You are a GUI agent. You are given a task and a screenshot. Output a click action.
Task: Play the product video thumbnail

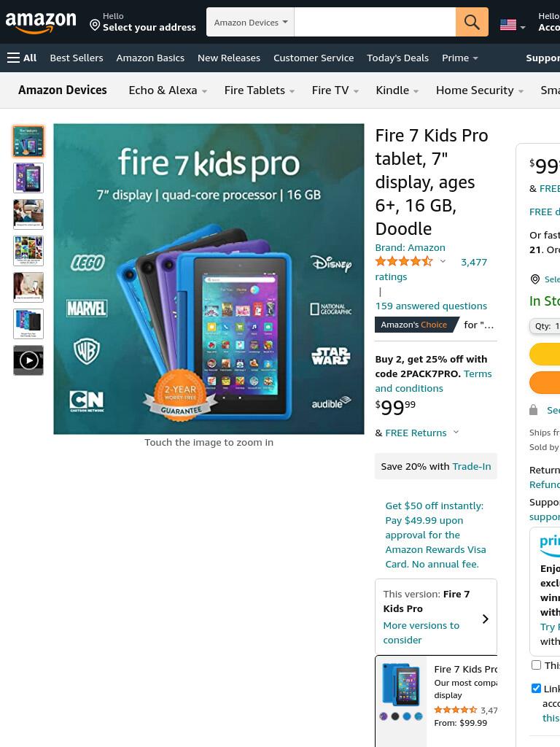coord(28,360)
